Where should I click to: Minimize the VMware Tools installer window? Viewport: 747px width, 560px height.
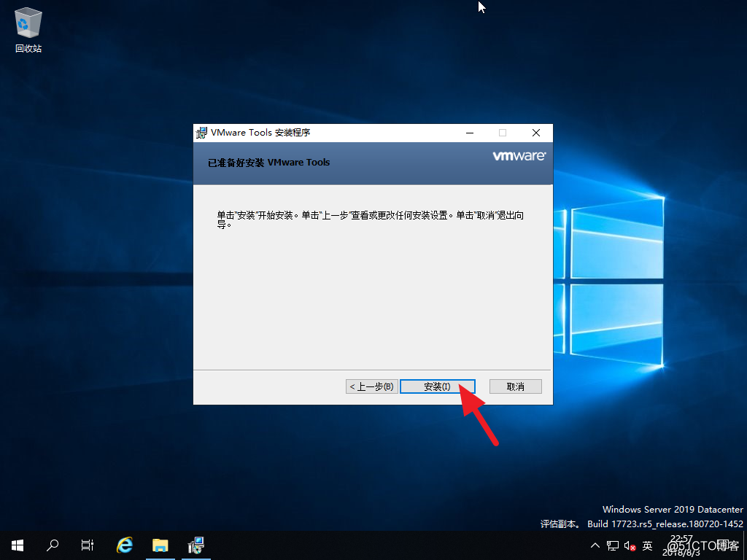click(x=470, y=133)
